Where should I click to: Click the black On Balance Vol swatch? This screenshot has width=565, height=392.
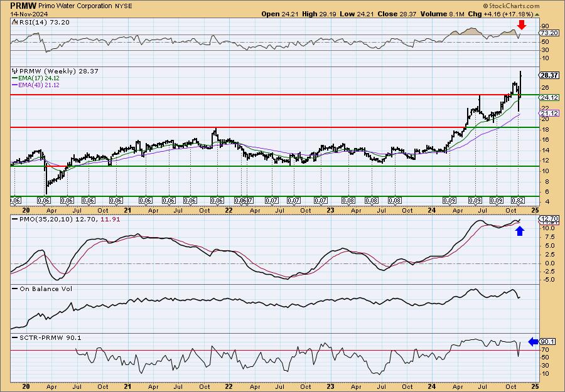[15, 289]
